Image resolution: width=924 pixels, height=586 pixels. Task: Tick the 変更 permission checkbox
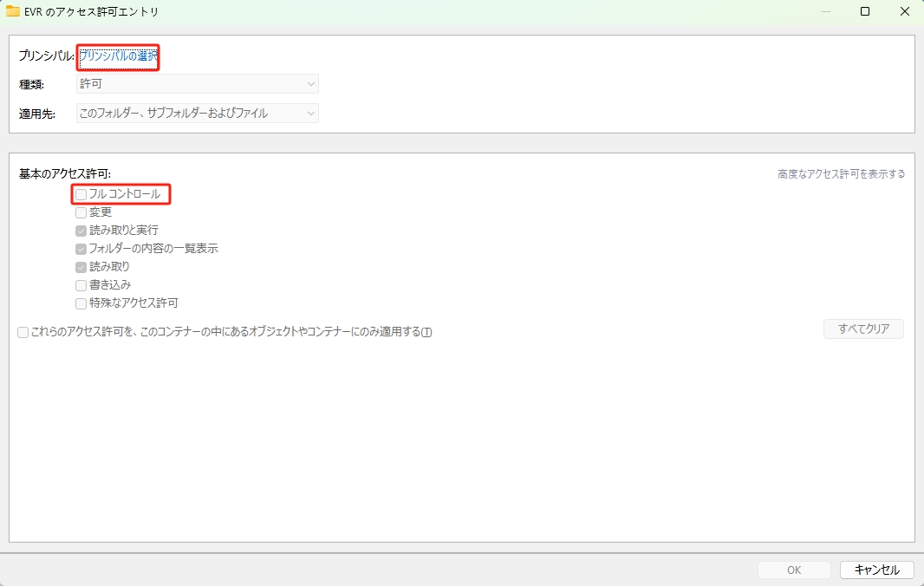tap(81, 212)
